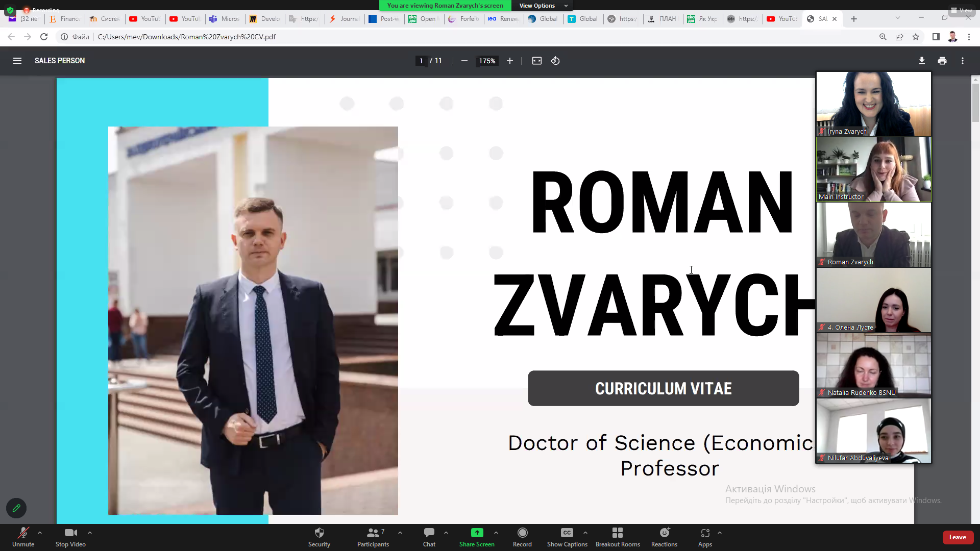Image resolution: width=980 pixels, height=551 pixels.
Task: Click the 175% zoom level field
Action: (x=487, y=61)
